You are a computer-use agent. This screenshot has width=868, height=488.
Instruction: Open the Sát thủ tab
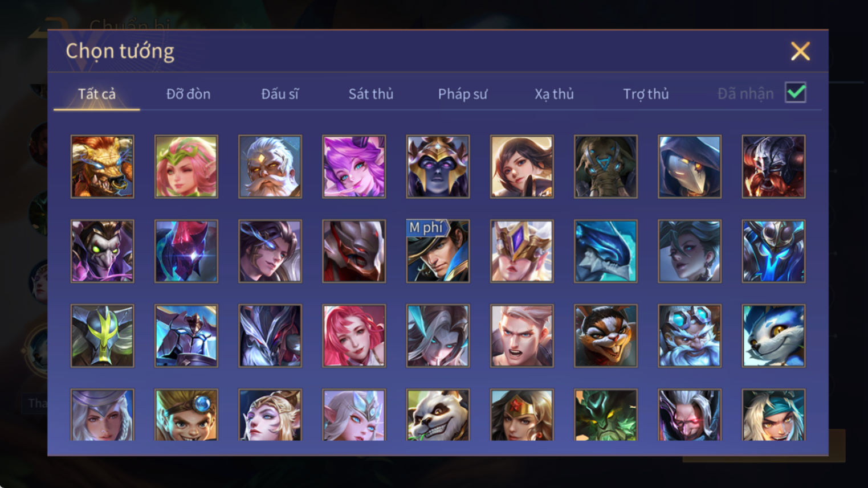point(371,94)
